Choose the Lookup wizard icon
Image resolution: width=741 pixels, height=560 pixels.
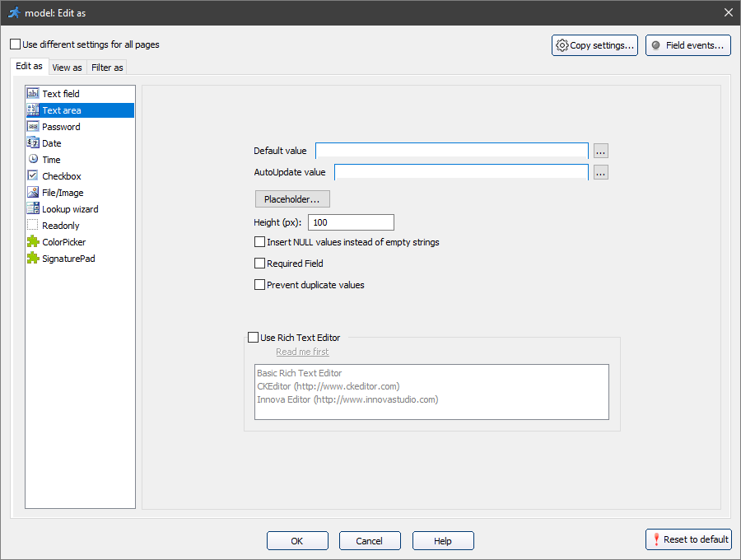(x=33, y=209)
